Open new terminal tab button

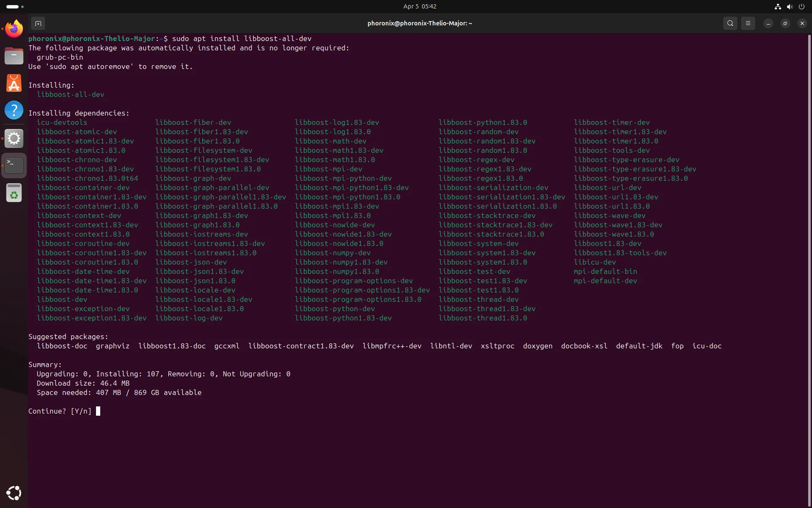coord(38,23)
